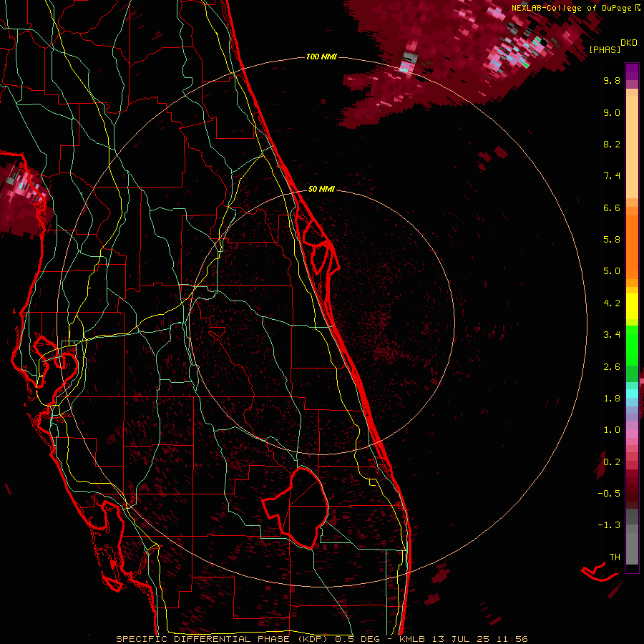Screen dimensions: 644x644
Task: Click the TH threshold legend label
Action: coord(615,557)
